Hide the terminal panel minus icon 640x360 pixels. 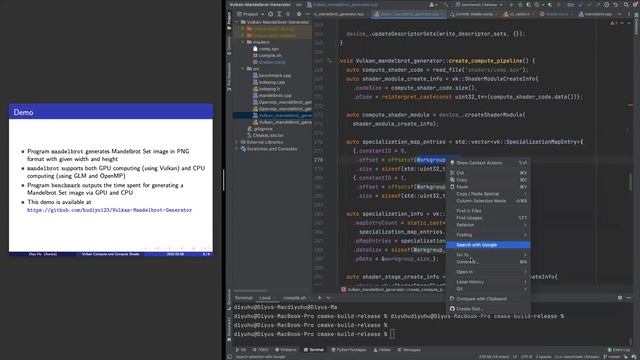[629, 298]
